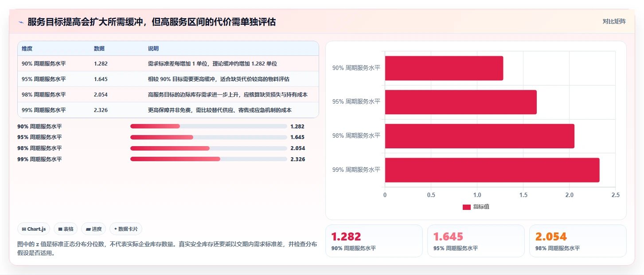Click progress value 2.326 at row end
644x275 pixels.
[x=298, y=159]
